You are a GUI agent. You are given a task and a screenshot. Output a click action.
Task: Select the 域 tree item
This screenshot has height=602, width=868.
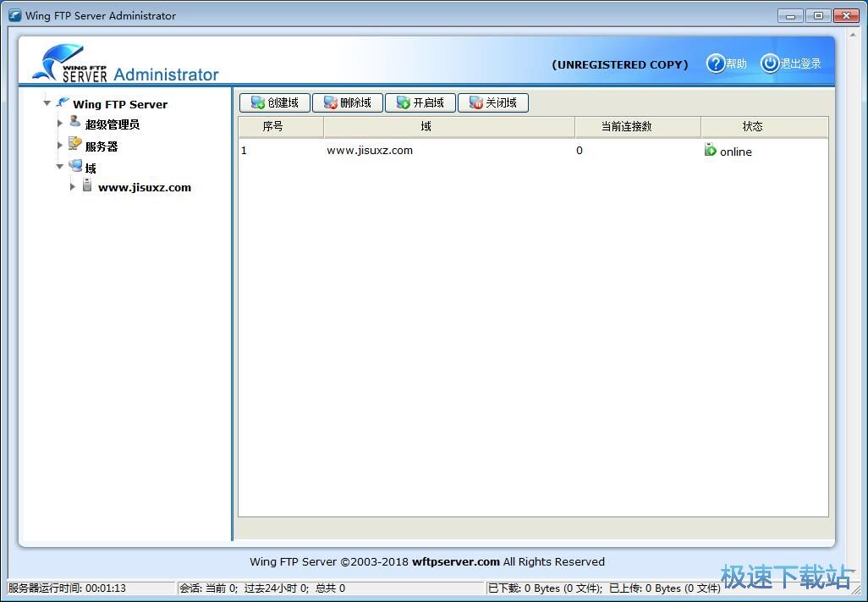pyautogui.click(x=91, y=168)
